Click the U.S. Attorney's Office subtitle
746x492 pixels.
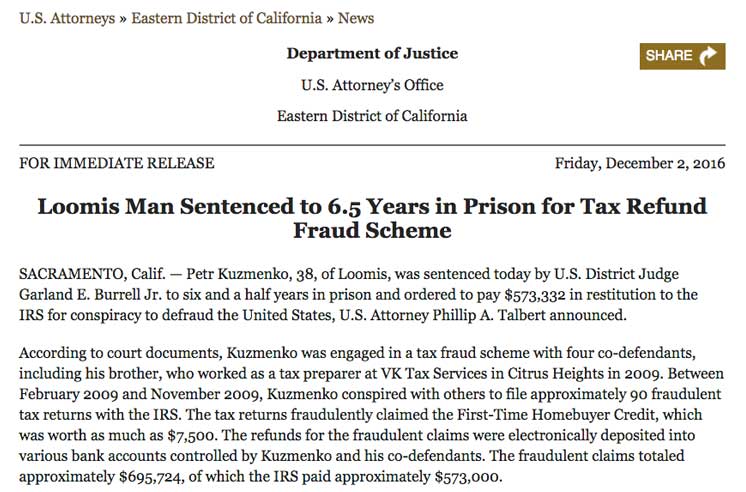coord(372,85)
